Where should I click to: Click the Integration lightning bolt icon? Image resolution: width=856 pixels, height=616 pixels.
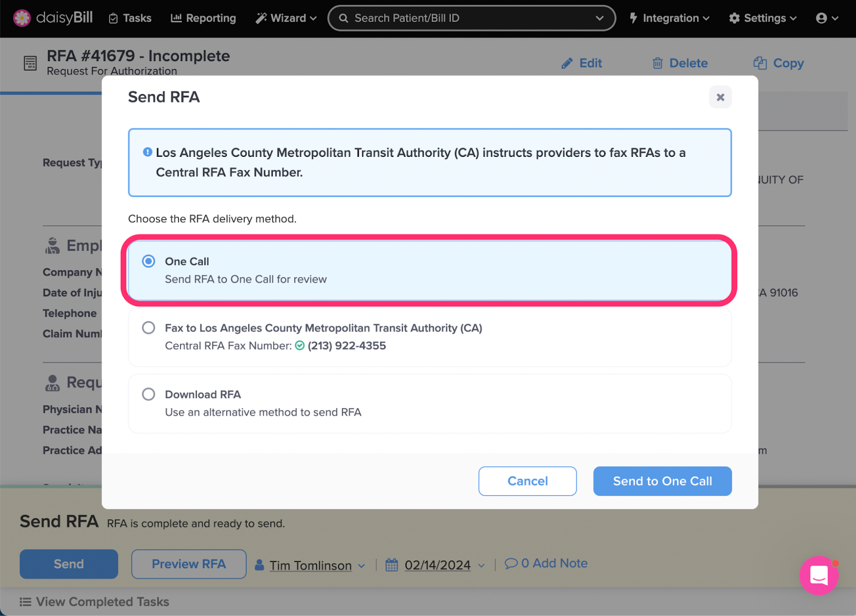click(633, 18)
